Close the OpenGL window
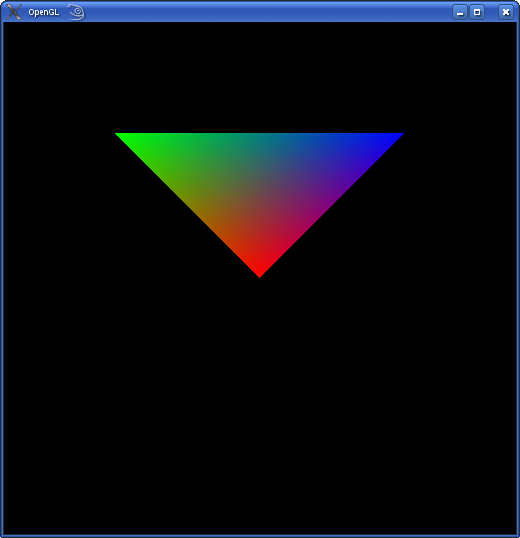The image size is (520, 538). click(x=506, y=12)
